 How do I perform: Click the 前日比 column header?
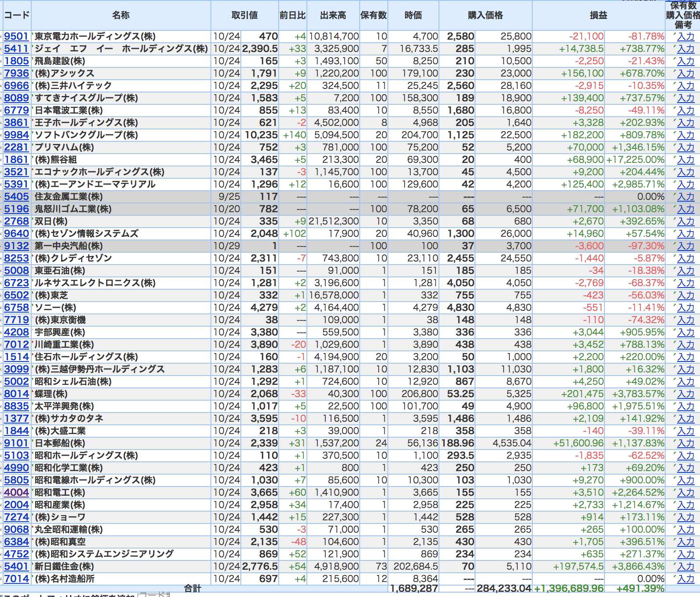pos(292,15)
